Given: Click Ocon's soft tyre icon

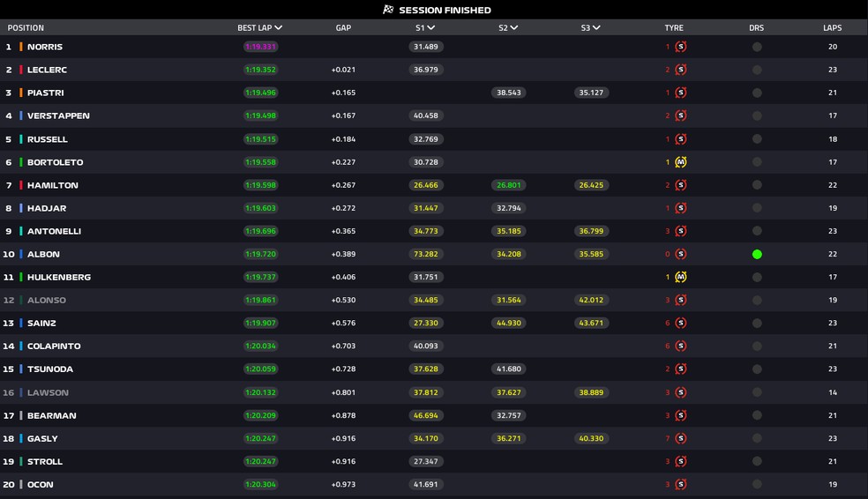Looking at the screenshot, I should tap(681, 484).
